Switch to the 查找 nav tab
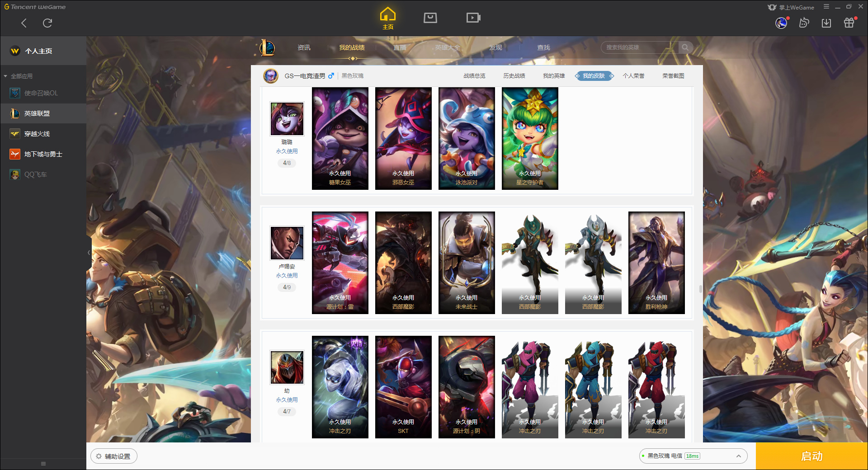Screen dimensions: 868x470 click(x=543, y=47)
